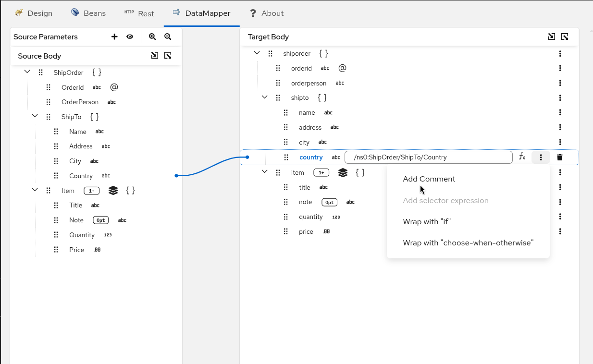Open kebab menu for orderperson target
The width and height of the screenshot is (593, 364).
pyautogui.click(x=560, y=83)
